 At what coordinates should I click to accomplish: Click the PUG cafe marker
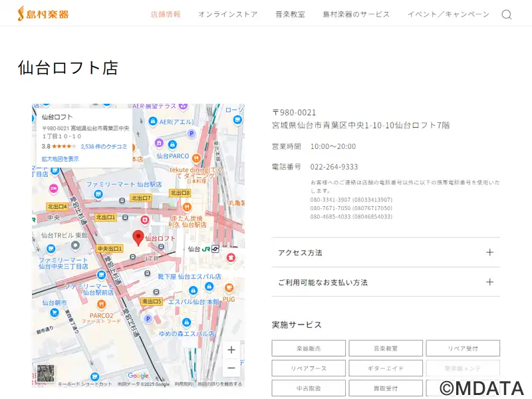(229, 288)
